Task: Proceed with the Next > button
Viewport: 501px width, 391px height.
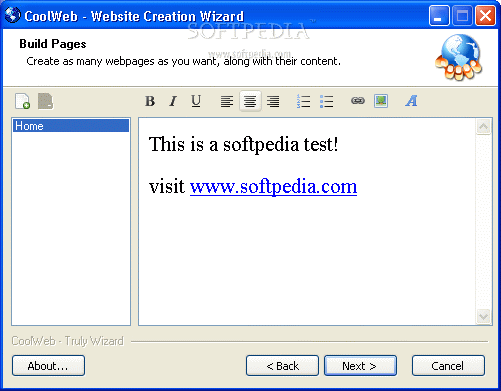Action: [360, 366]
